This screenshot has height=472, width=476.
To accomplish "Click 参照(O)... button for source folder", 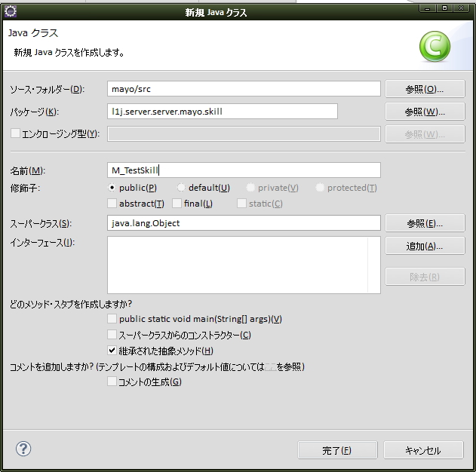I will [425, 89].
